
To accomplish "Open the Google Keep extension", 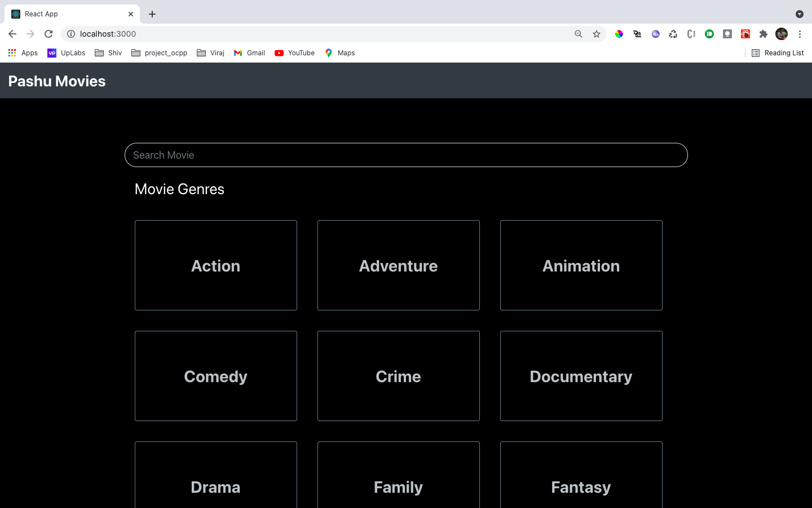I will tap(727, 34).
